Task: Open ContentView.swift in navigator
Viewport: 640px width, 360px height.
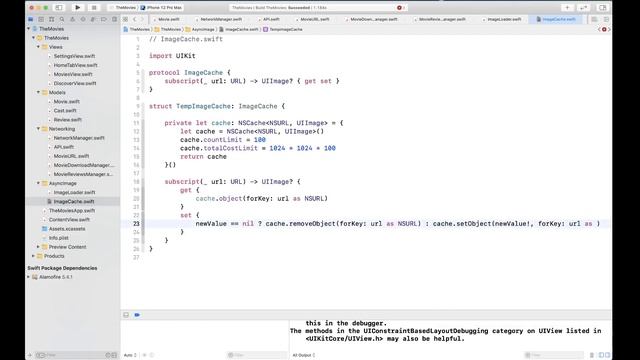Action: pos(69,220)
